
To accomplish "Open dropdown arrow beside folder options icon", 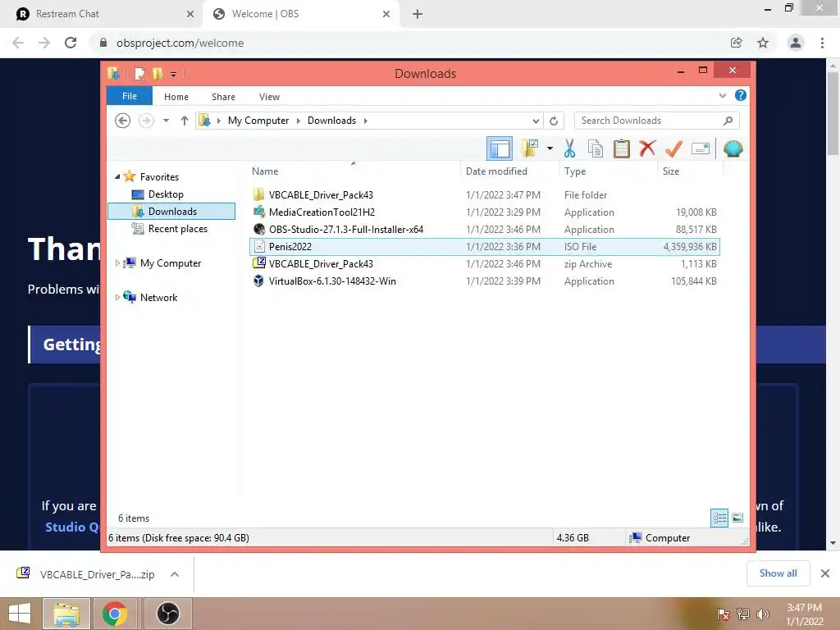I will (x=550, y=148).
